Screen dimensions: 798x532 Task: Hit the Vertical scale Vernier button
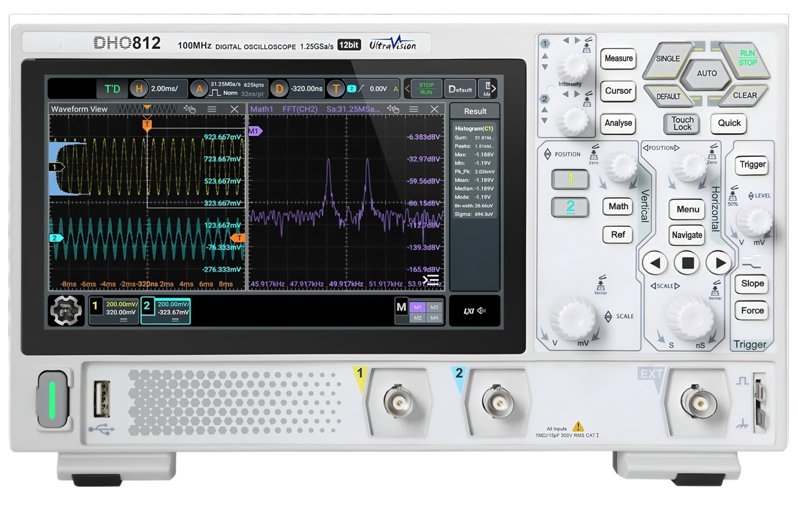click(601, 285)
